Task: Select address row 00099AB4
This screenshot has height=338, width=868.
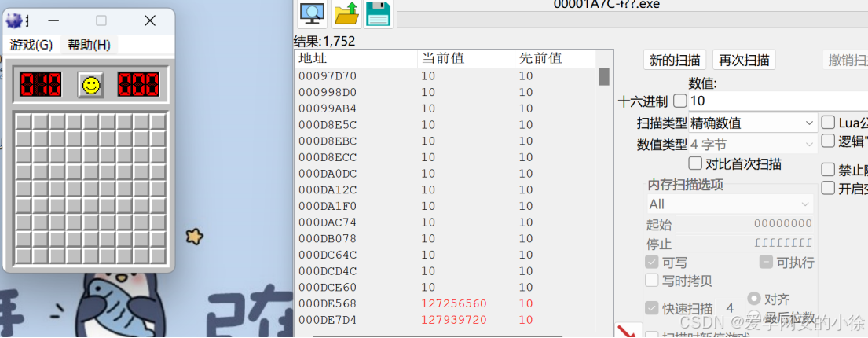Action: [445, 108]
